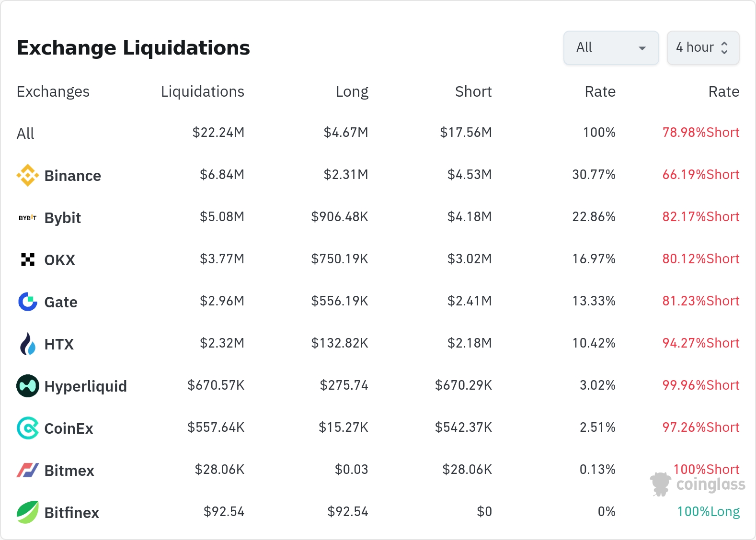This screenshot has width=756, height=540.
Task: Click the Bybit logo icon
Action: (x=28, y=218)
